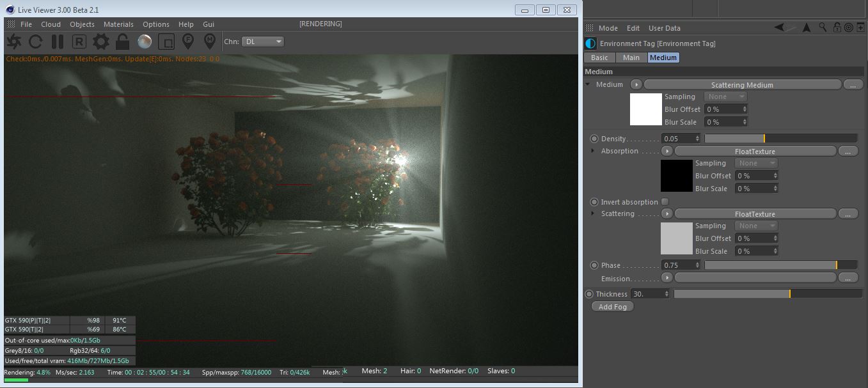This screenshot has width=868, height=388.
Task: Toggle the Thickness animation dot
Action: click(x=589, y=294)
